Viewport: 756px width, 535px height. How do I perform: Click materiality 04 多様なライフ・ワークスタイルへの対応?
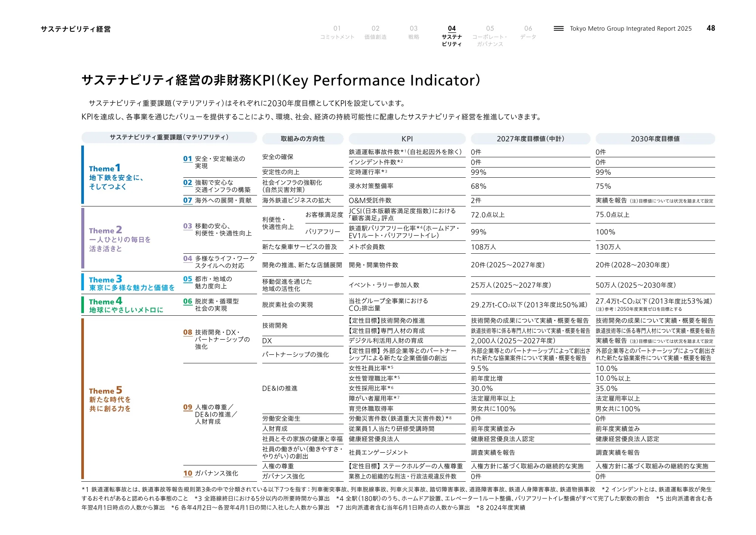[x=219, y=262]
